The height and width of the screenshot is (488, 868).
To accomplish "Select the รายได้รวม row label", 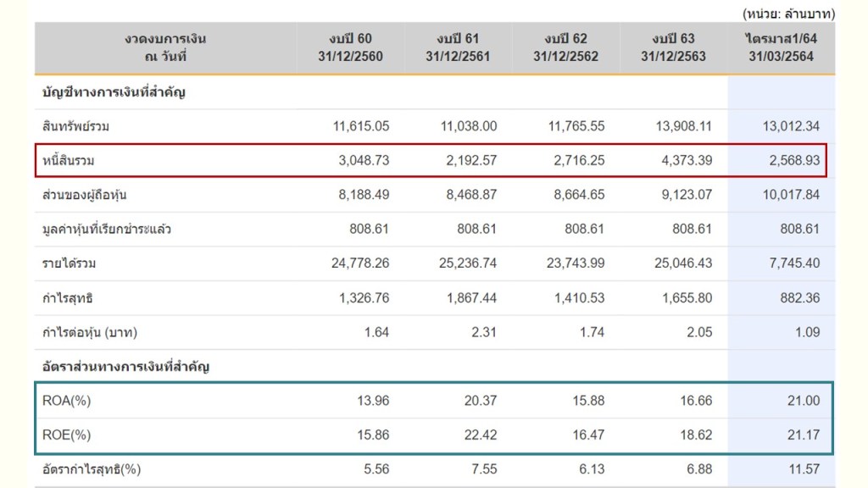I will (x=69, y=263).
